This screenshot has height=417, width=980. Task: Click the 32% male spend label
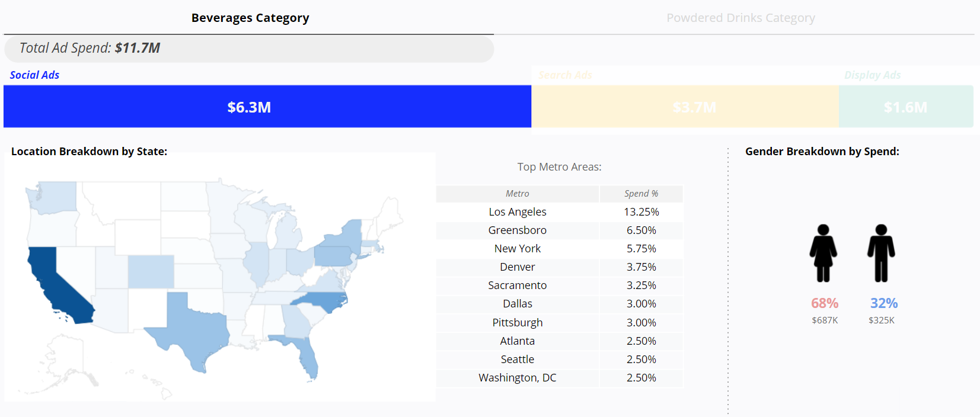click(x=883, y=303)
